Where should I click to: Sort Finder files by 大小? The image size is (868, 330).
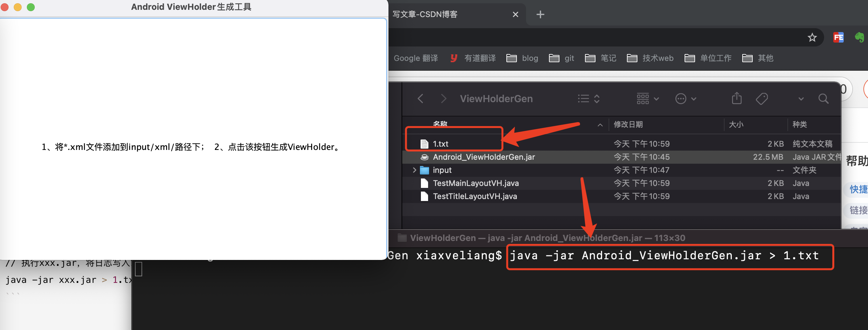tap(736, 125)
